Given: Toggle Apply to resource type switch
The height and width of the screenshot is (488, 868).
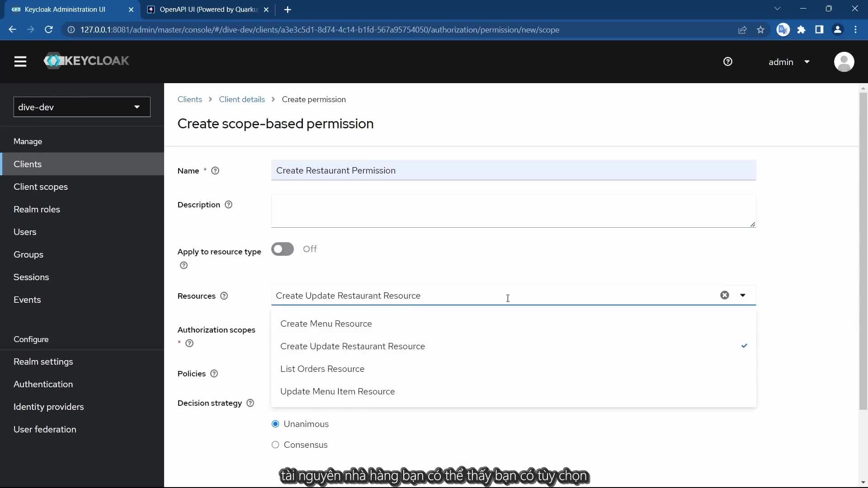Looking at the screenshot, I should tap(283, 249).
